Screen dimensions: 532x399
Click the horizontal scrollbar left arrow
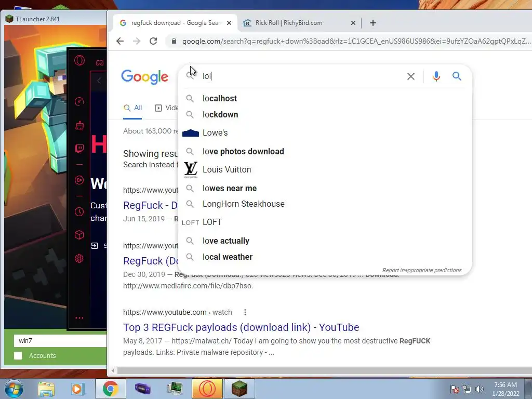tap(113, 371)
